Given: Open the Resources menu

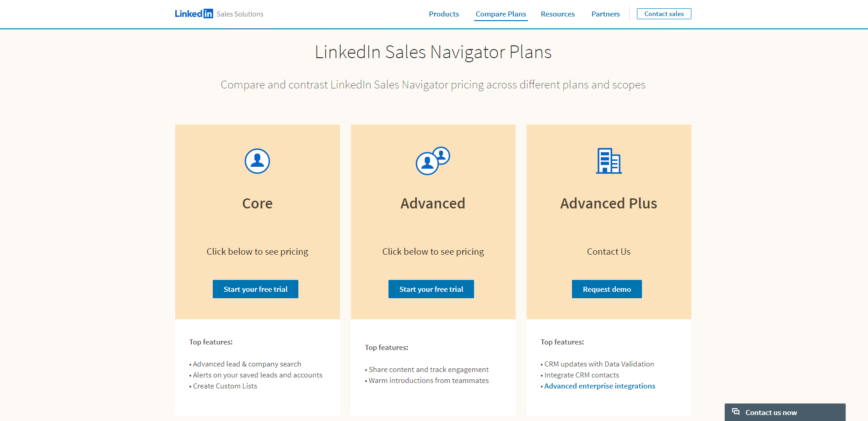Looking at the screenshot, I should click(557, 14).
